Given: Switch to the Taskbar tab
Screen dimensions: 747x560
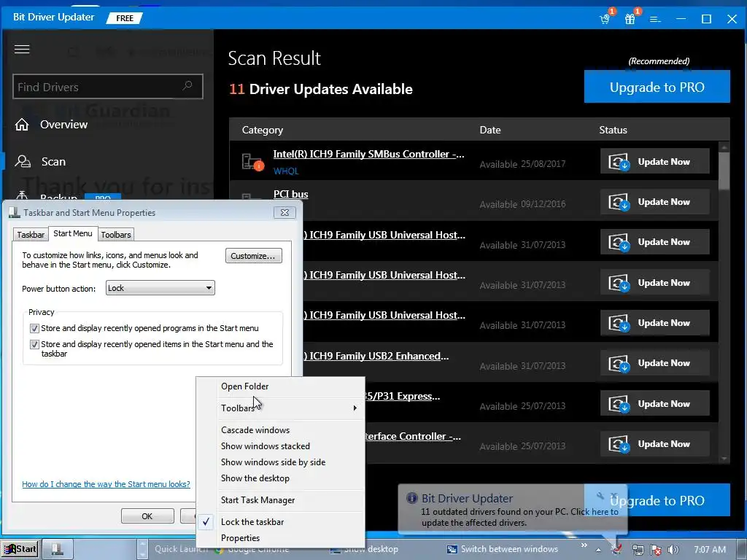Looking at the screenshot, I should pos(31,235).
